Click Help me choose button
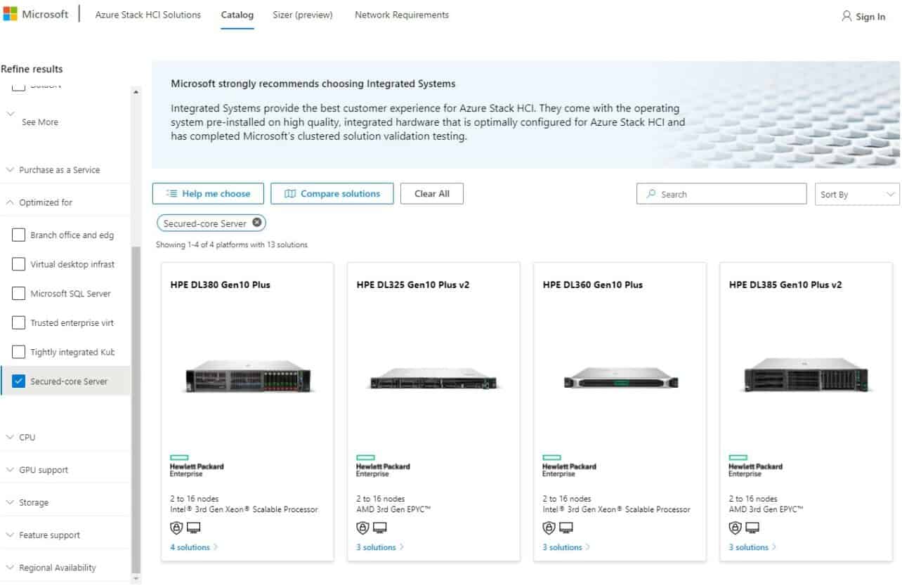The height and width of the screenshot is (588, 902). 208,194
